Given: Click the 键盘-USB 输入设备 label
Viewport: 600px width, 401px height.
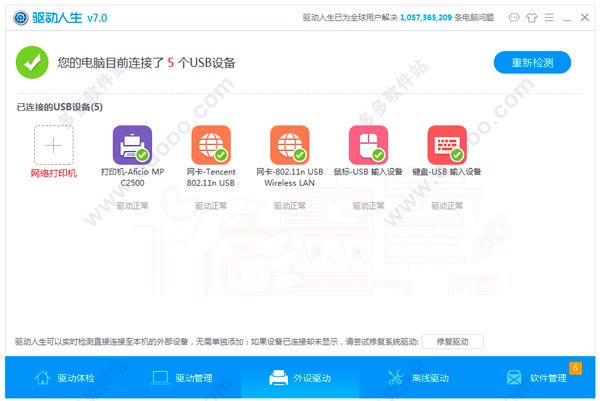Looking at the screenshot, I should click(447, 172).
